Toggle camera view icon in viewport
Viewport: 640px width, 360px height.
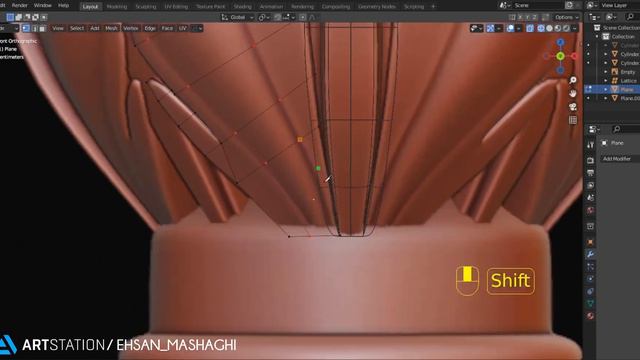pyautogui.click(x=573, y=107)
